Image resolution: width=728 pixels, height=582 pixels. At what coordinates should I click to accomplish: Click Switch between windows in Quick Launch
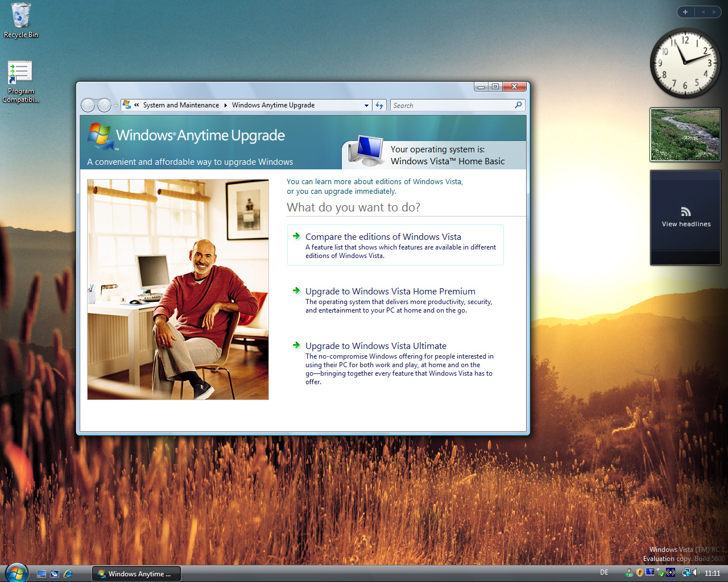[55, 573]
